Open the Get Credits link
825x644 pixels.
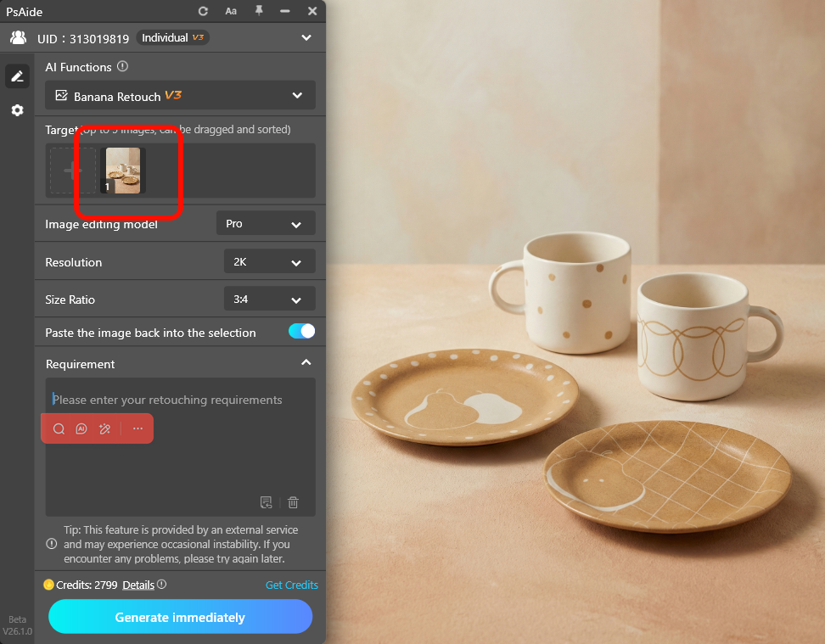click(291, 585)
